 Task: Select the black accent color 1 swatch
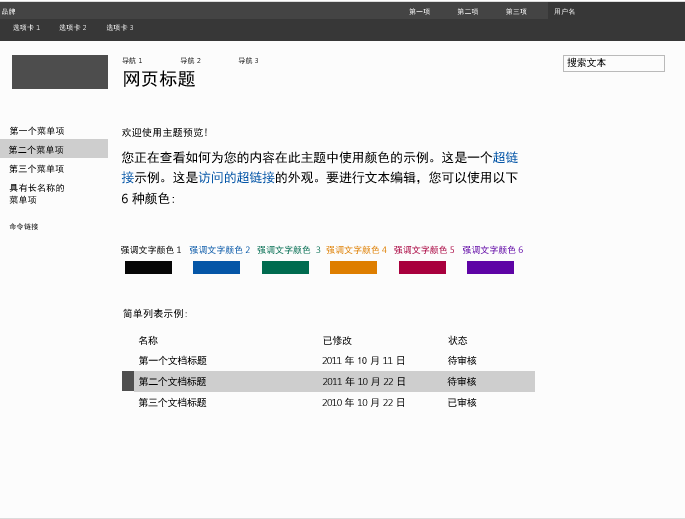click(x=148, y=267)
